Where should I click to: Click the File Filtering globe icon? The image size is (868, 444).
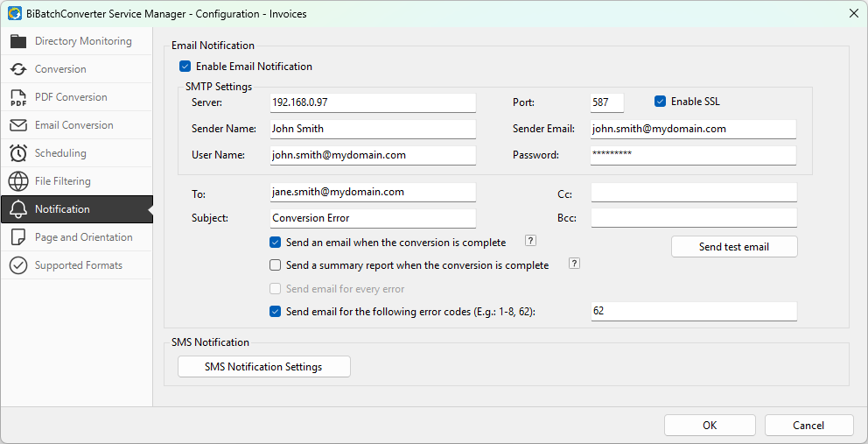coord(18,181)
